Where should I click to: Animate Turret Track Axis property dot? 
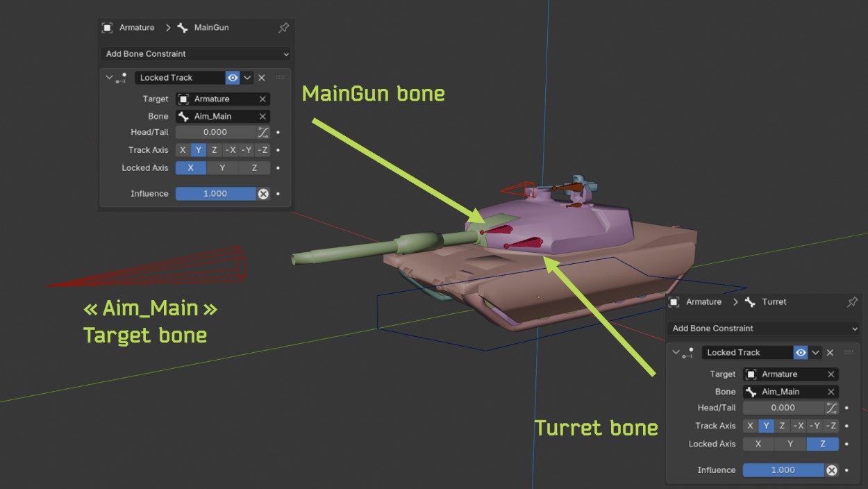[846, 426]
